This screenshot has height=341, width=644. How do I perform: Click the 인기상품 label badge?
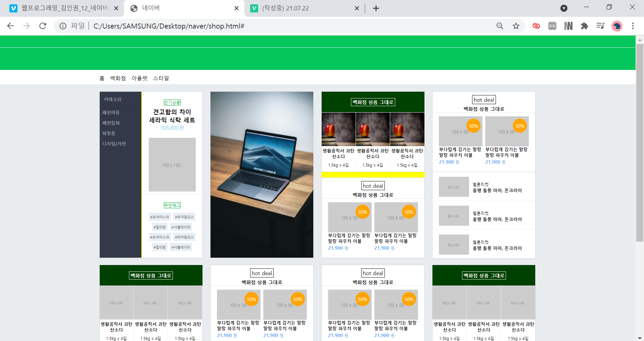(172, 102)
